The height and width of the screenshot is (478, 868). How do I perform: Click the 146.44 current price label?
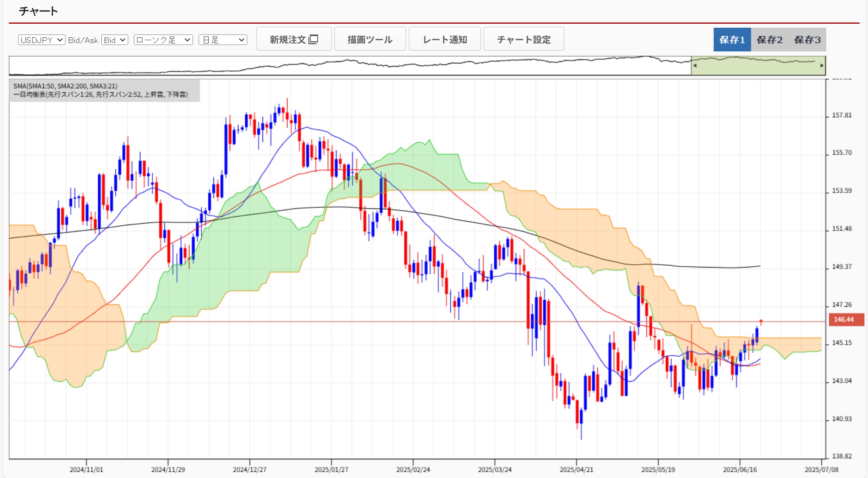click(846, 319)
